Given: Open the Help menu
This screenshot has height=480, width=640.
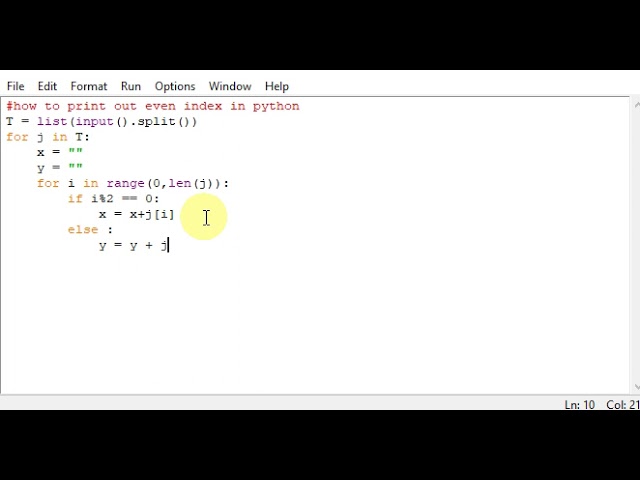Looking at the screenshot, I should point(277,87).
